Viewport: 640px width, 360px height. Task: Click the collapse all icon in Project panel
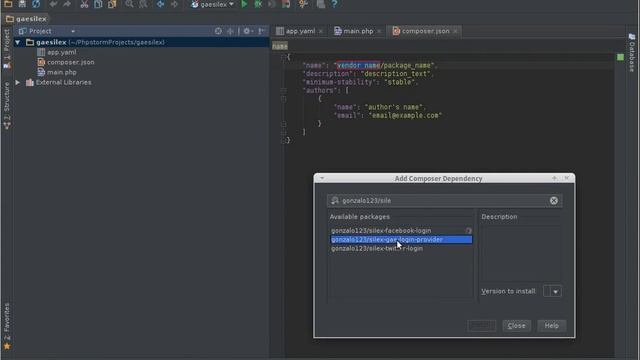point(230,31)
